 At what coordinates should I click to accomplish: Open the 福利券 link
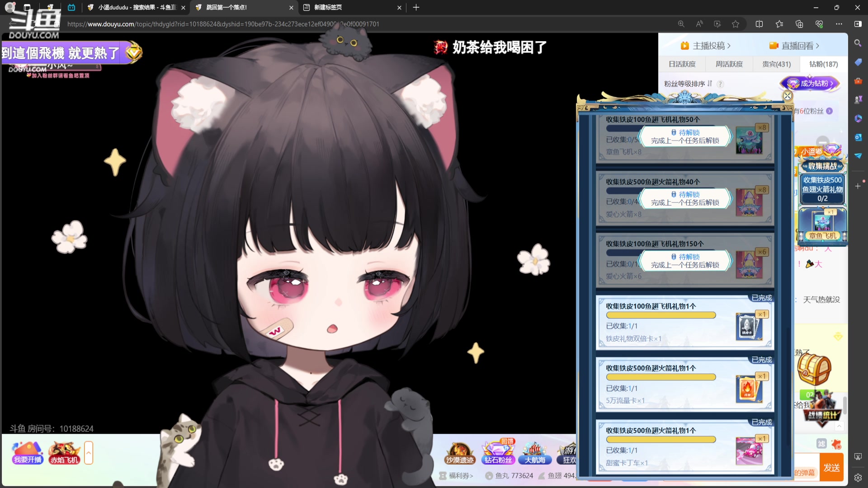[457, 475]
